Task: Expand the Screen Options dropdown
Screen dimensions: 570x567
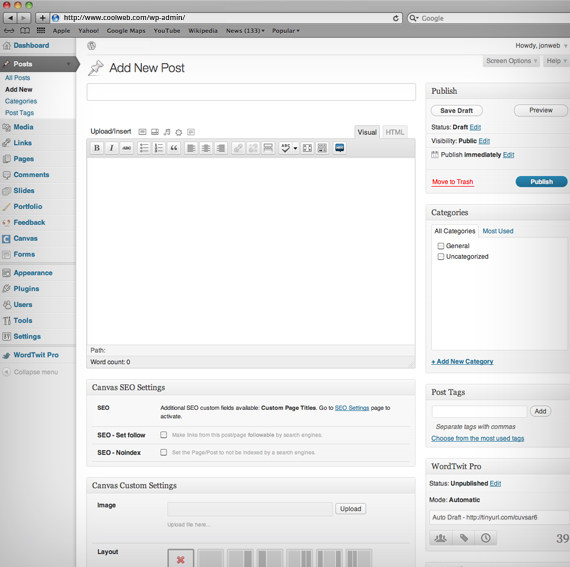Action: coord(511,61)
